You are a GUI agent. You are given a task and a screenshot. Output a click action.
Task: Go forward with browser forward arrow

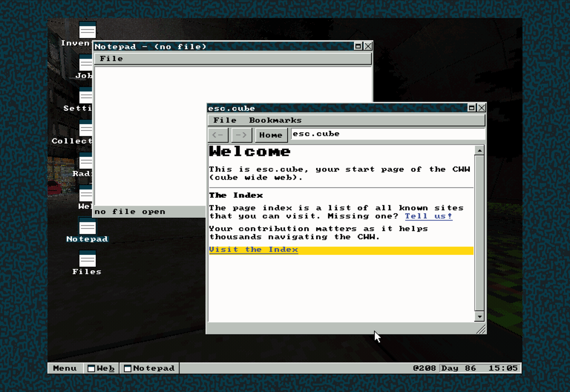click(242, 135)
